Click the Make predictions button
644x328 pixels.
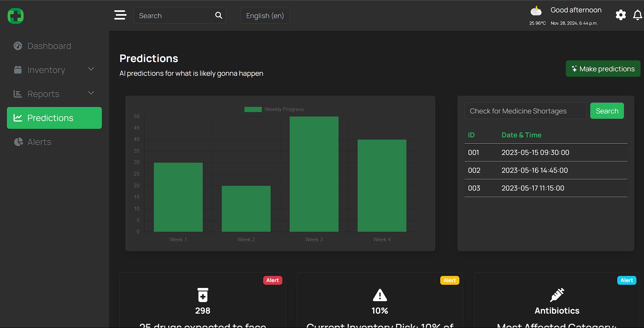coord(603,69)
